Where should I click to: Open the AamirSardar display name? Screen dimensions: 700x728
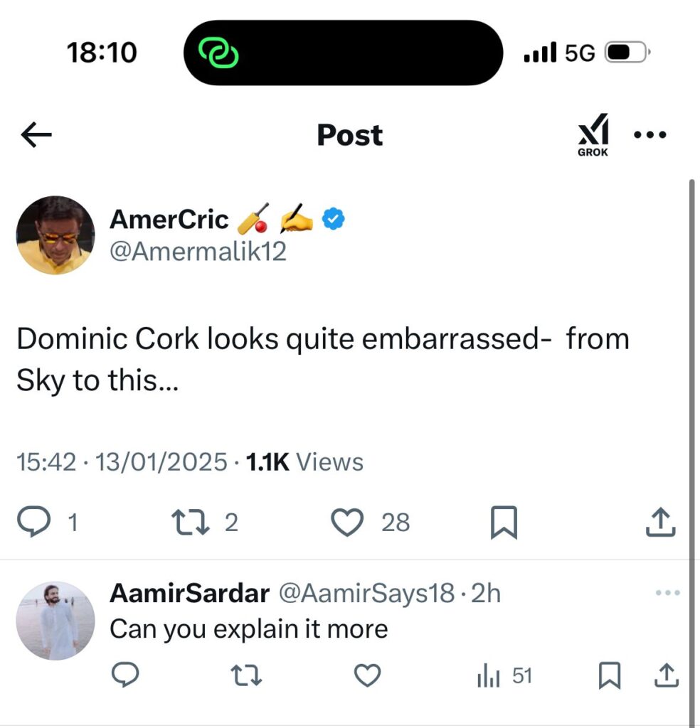189,594
